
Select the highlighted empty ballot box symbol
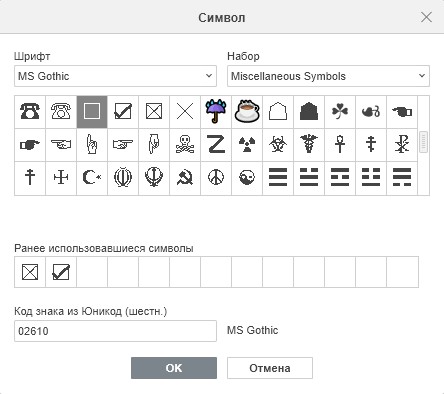coord(92,112)
